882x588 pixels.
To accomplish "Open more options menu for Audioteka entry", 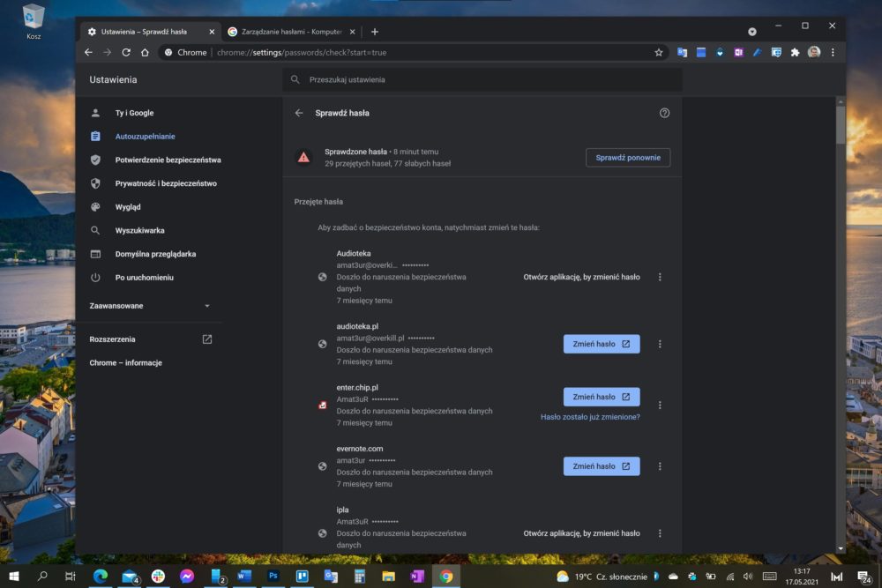I will click(660, 277).
